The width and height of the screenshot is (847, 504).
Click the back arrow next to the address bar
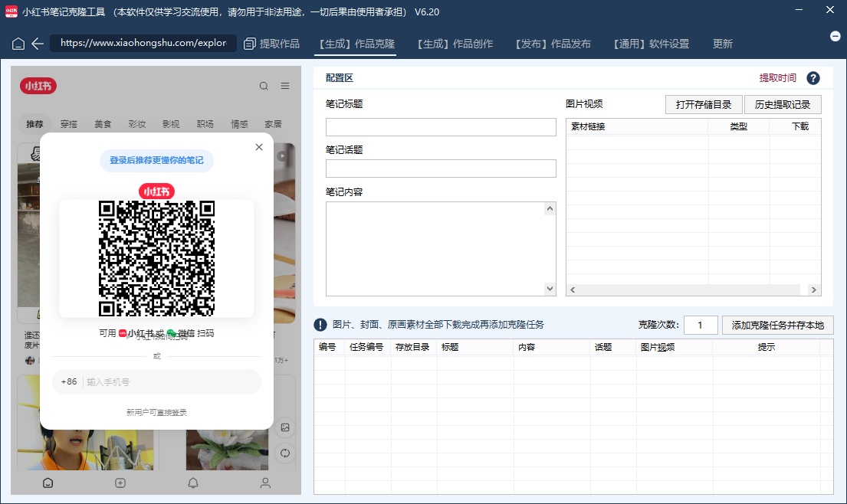coord(39,44)
